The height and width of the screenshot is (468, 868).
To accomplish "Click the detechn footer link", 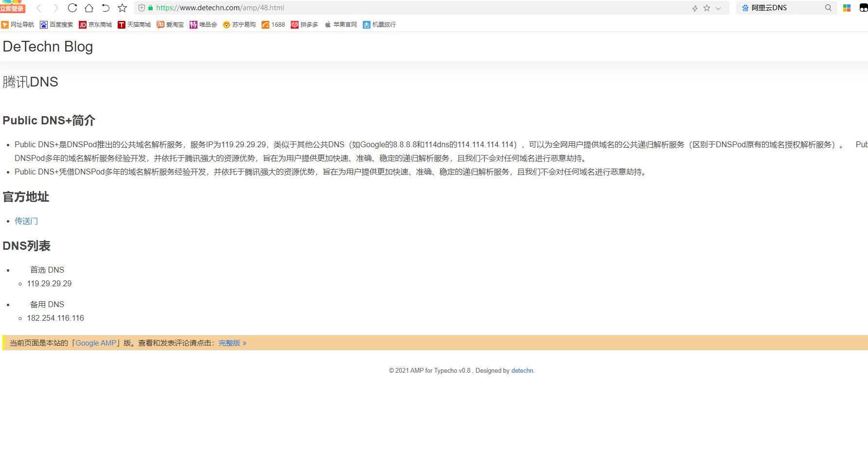I will coord(522,371).
